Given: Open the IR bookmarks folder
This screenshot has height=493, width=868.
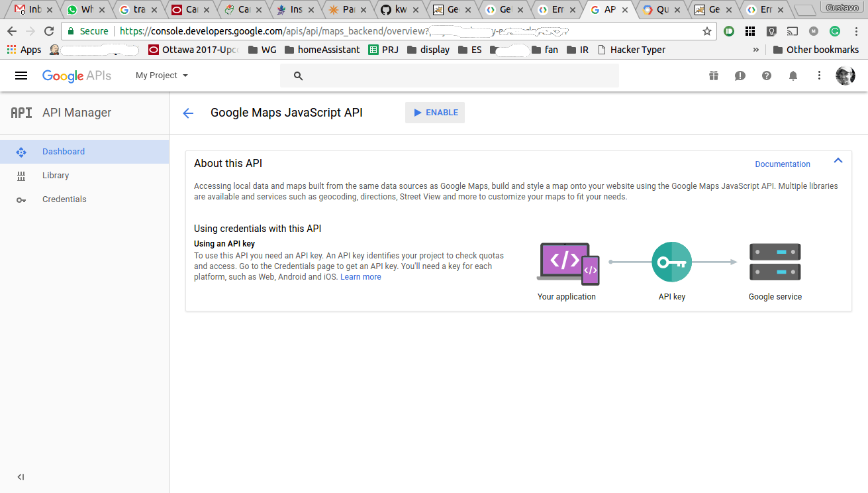Looking at the screenshot, I should coord(577,50).
